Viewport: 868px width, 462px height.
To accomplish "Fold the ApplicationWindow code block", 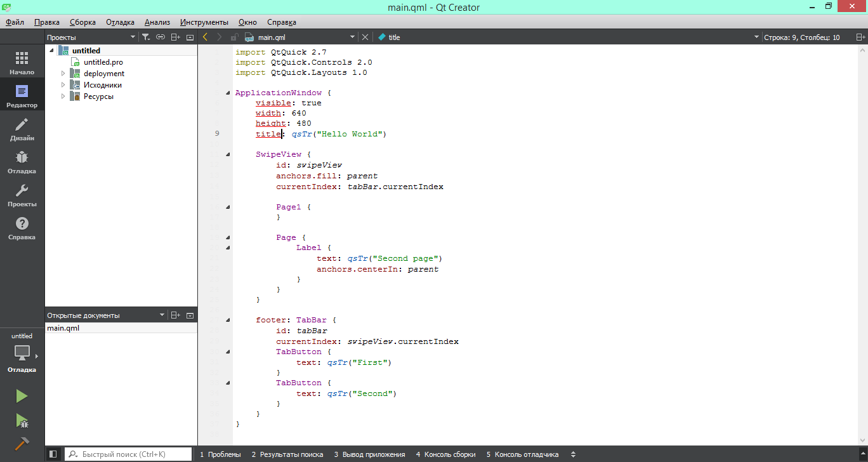I will tap(227, 93).
